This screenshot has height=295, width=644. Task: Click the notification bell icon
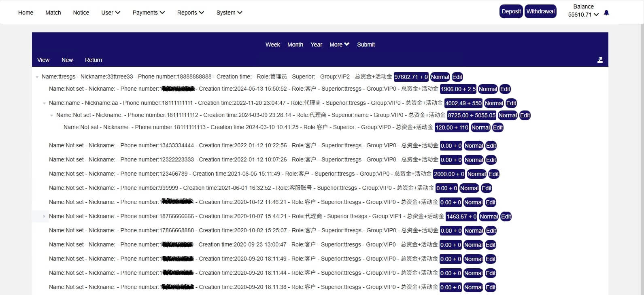coord(606,13)
